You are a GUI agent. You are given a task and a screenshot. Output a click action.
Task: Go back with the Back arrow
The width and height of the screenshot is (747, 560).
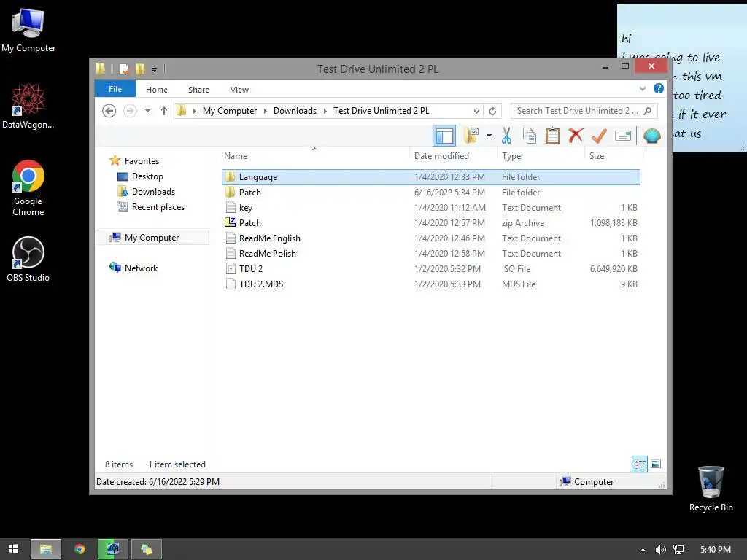point(109,111)
